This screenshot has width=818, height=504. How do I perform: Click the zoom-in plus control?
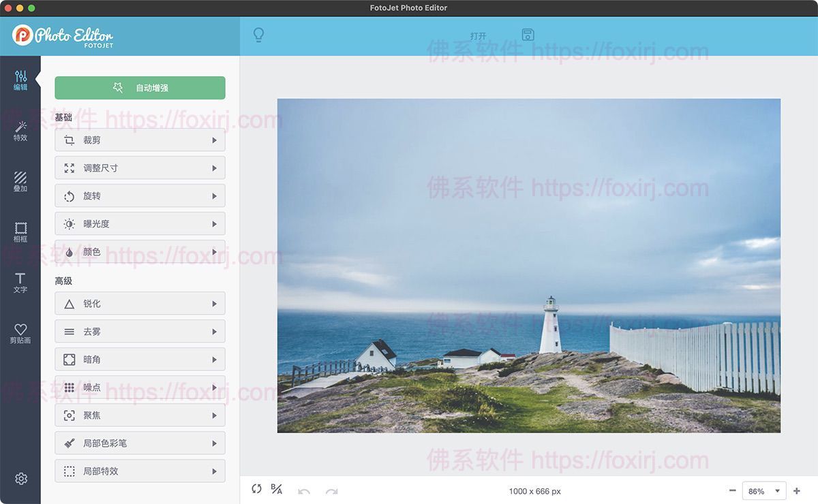point(797,490)
